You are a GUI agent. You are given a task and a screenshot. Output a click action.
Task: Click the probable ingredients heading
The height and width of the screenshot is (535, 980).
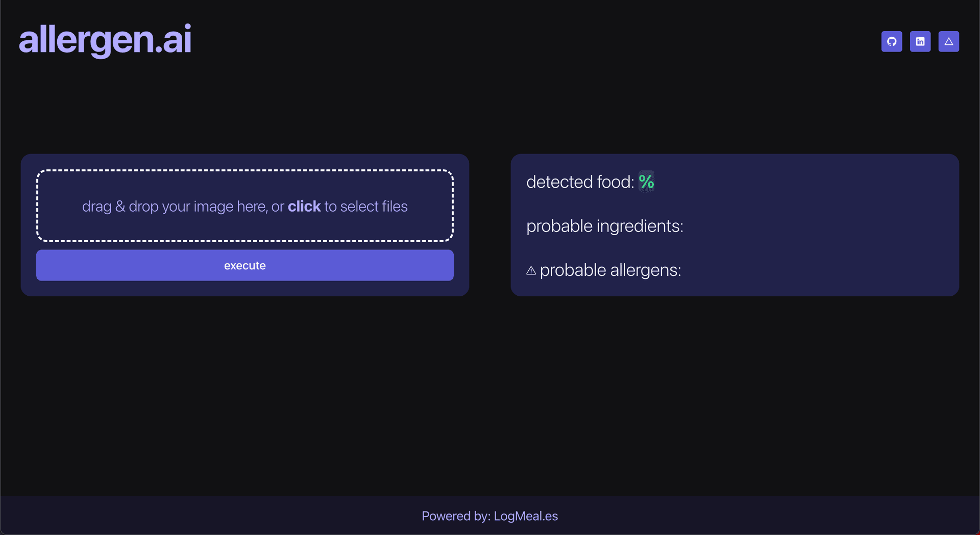[x=605, y=226]
